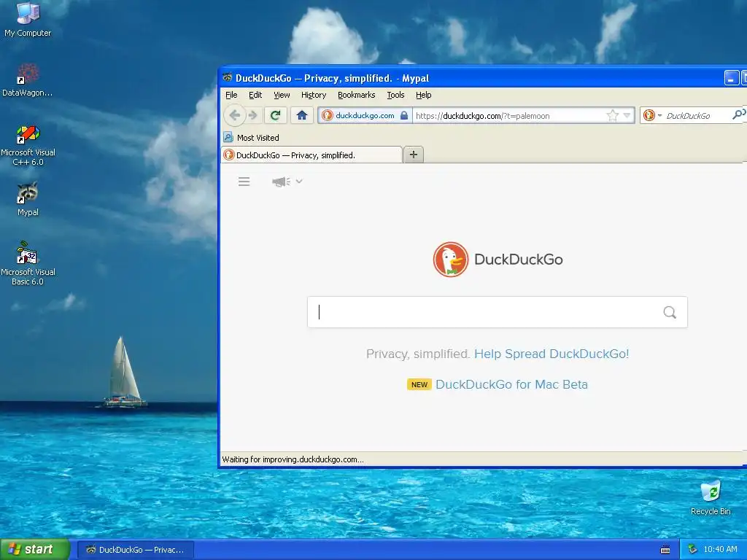Viewport: 747px width, 560px height.
Task: Select the Microsoft Visual C++ 6.0 shortcut
Action: pos(28,145)
